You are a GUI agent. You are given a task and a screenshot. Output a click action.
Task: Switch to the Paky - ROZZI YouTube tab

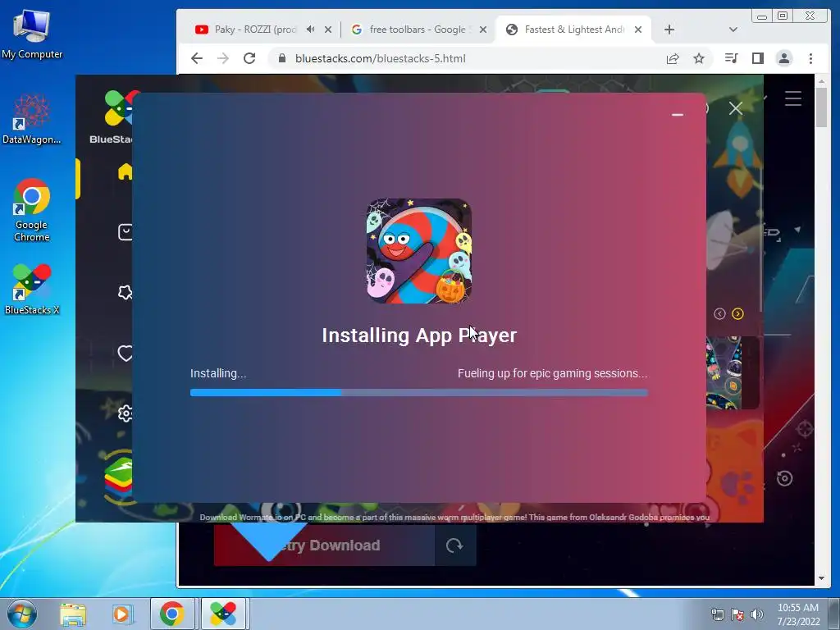(x=254, y=30)
